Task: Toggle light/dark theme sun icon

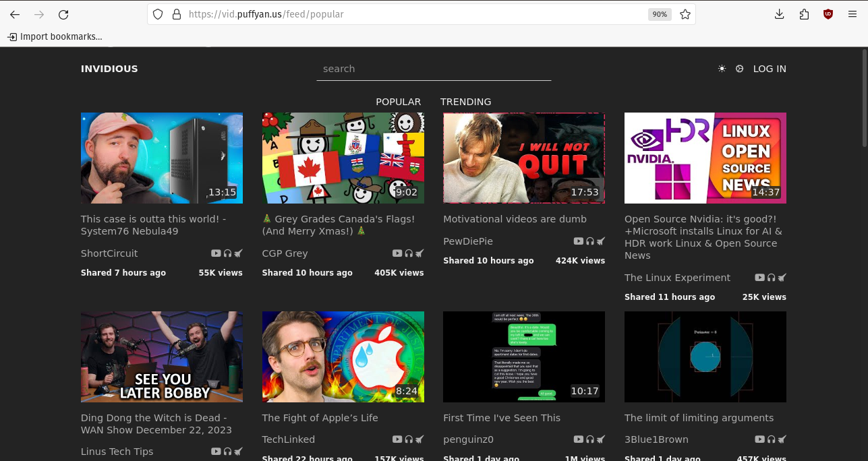Action: [722, 69]
